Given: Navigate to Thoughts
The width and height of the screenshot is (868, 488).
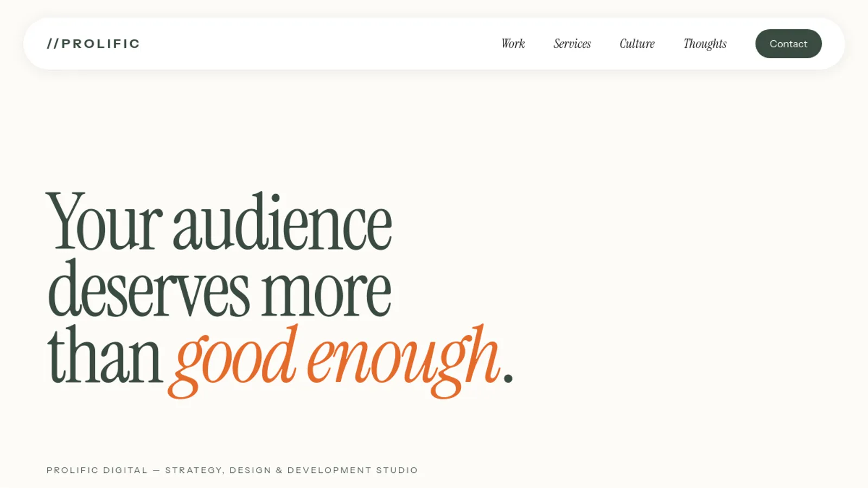Looking at the screenshot, I should coord(705,44).
